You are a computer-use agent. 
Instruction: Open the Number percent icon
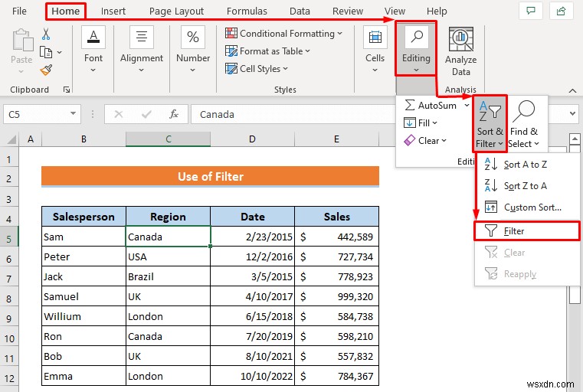point(192,38)
